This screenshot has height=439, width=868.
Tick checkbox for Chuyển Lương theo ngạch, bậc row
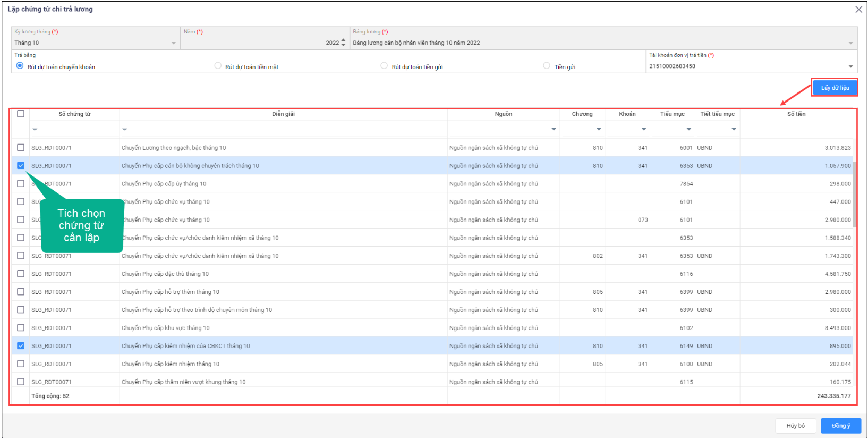coord(21,148)
